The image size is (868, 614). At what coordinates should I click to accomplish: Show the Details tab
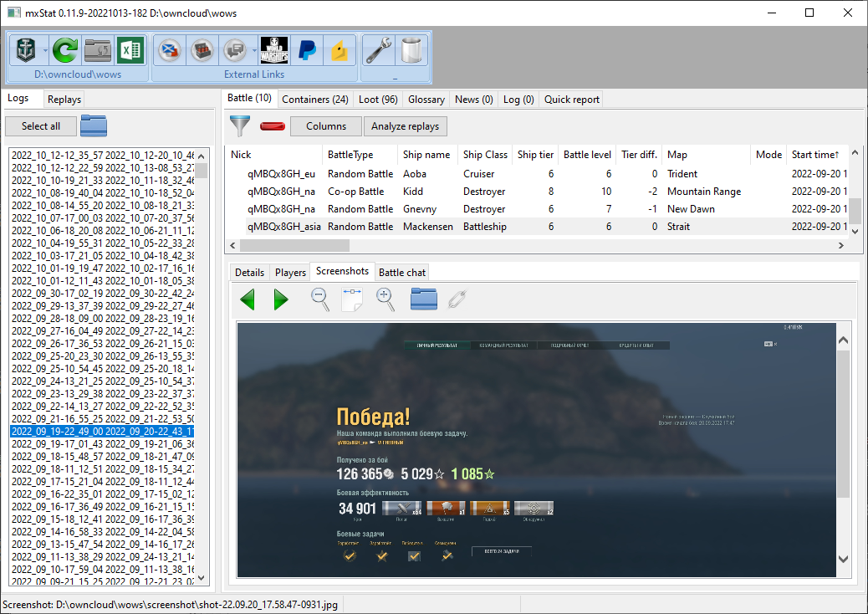[250, 273]
